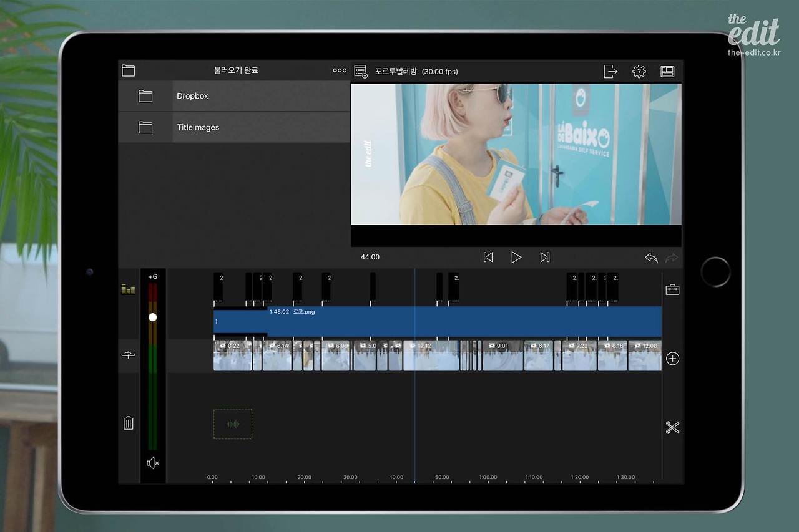Viewport: 799px width, 532px height.
Task: Open the three-dot more options menu
Action: point(340,70)
